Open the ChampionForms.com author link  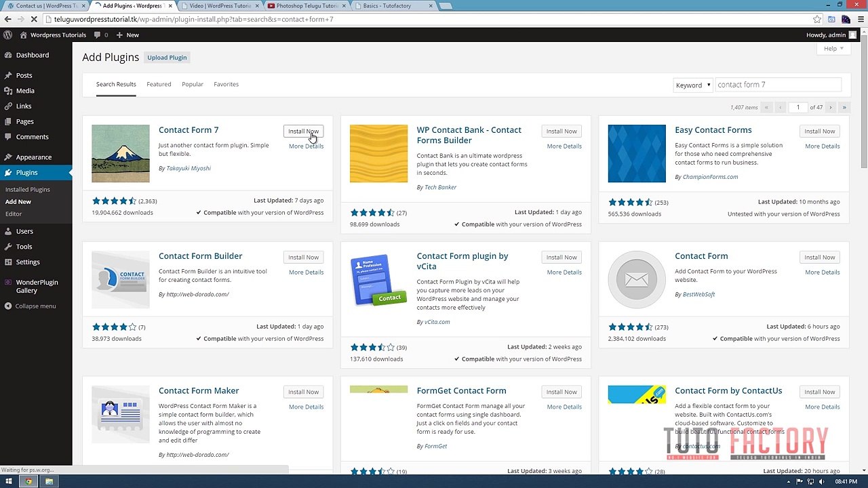tap(710, 177)
